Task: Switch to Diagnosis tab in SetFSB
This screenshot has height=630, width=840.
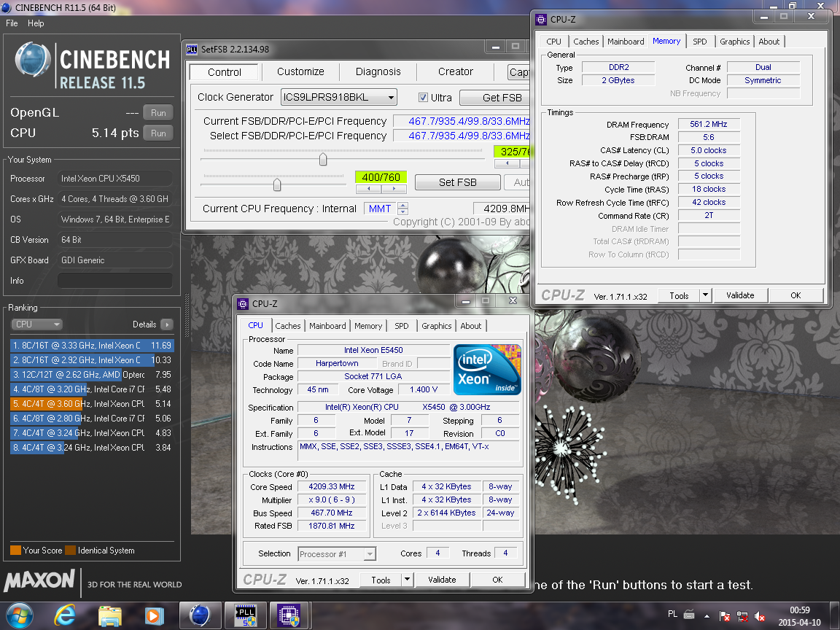Action: point(378,71)
